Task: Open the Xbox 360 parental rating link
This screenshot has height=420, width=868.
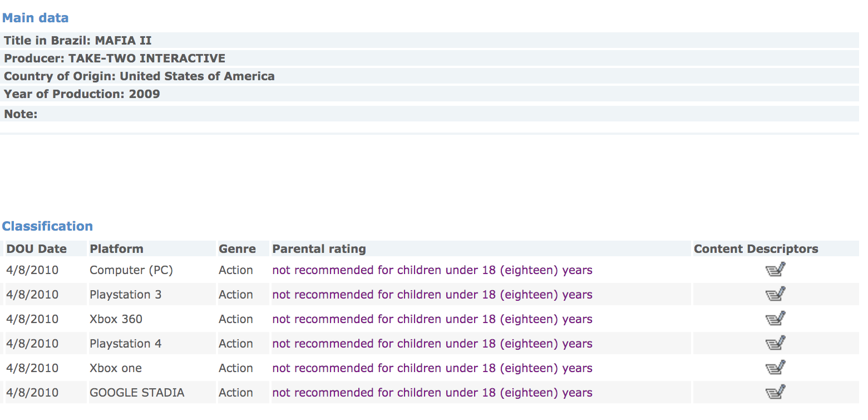Action: (x=432, y=319)
